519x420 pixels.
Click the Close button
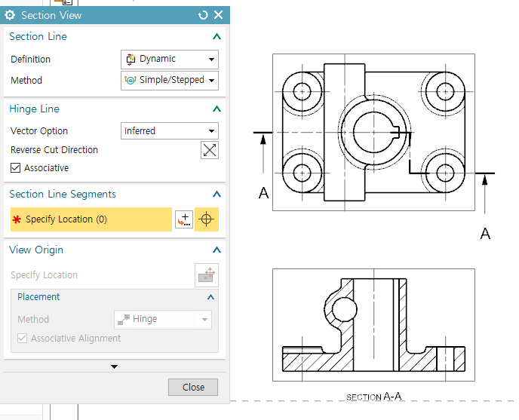193,387
